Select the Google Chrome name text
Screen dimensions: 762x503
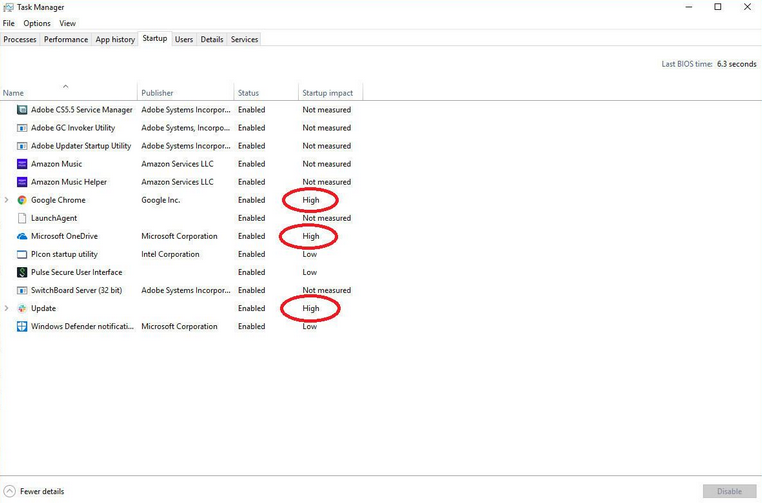[58, 200]
